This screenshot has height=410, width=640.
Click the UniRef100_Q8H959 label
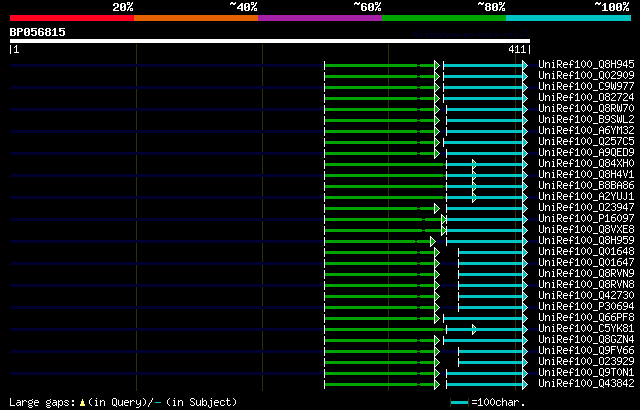586,241
